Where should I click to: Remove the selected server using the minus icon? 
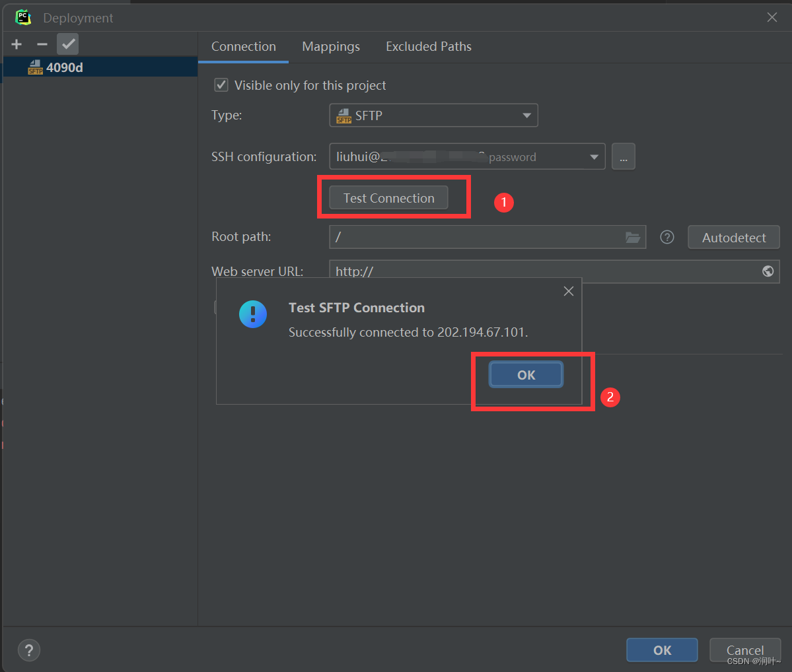41,44
